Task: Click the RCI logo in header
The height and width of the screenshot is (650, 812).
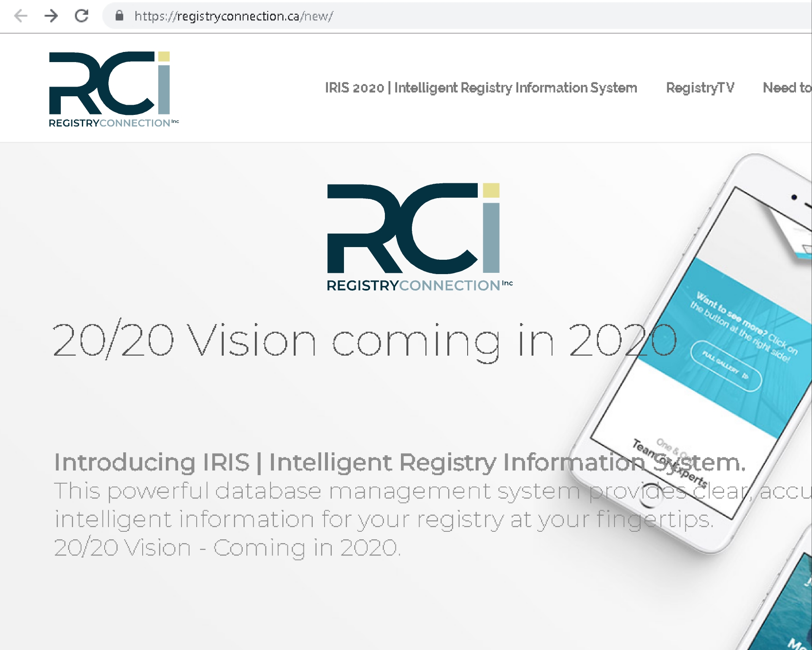Action: coord(114,90)
